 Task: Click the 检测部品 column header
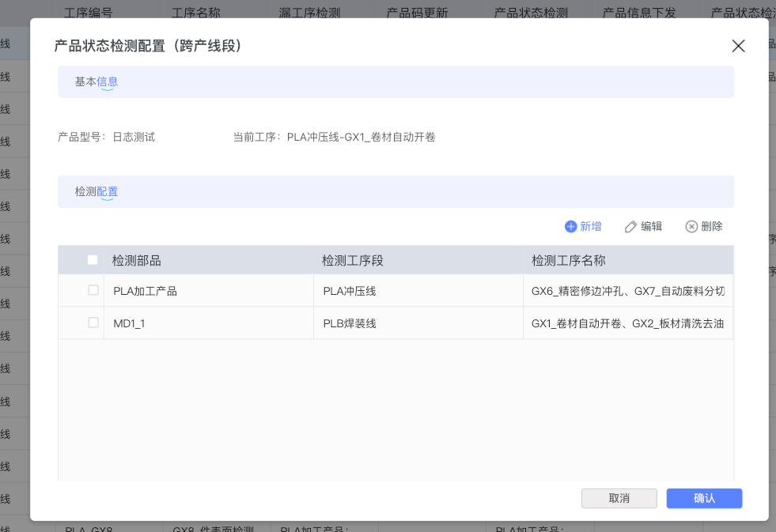[x=136, y=261]
